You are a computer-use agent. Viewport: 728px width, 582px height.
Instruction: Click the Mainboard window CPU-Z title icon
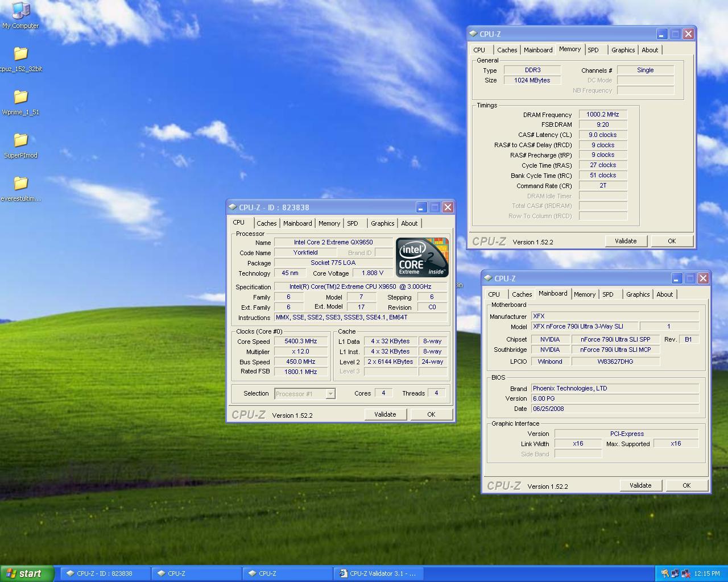click(x=488, y=278)
